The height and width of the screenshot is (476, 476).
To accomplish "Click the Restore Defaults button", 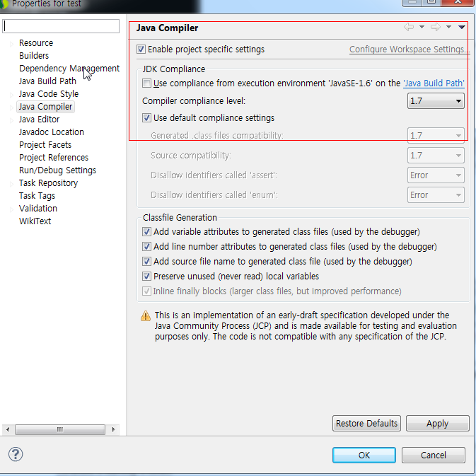I will click(x=366, y=423).
